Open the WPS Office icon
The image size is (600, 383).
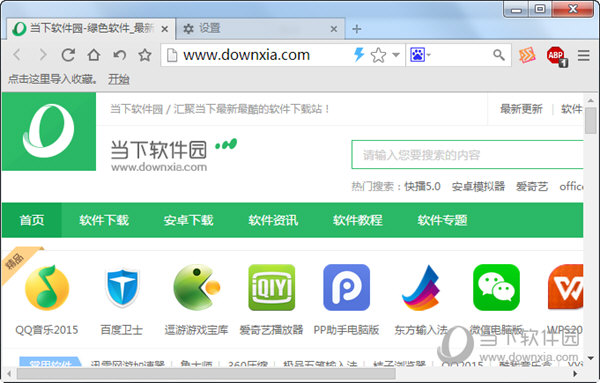566,287
